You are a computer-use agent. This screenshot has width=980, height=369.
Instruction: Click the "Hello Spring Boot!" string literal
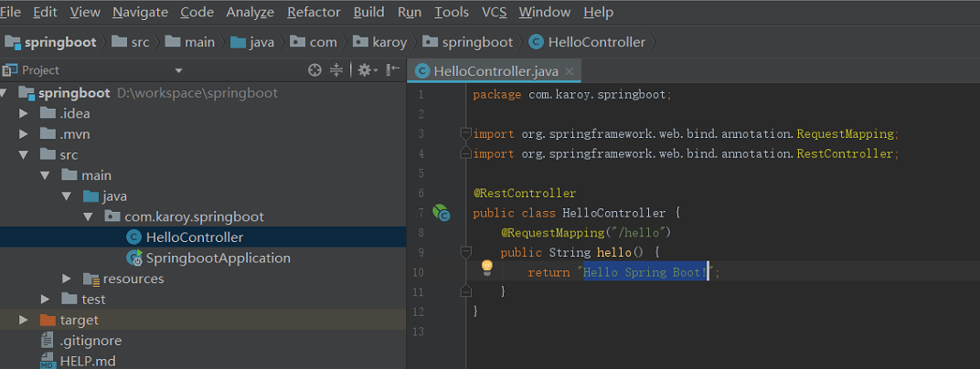coord(646,272)
